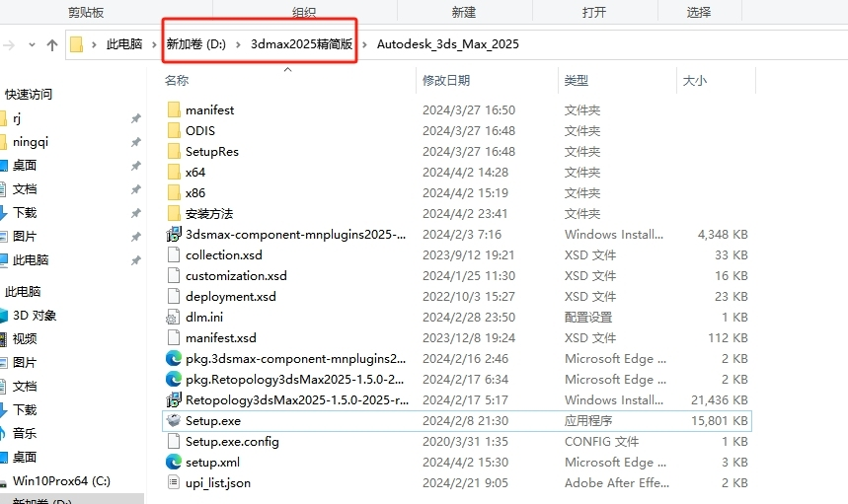
Task: Select 桌面 under quick access
Action: pyautogui.click(x=25, y=166)
